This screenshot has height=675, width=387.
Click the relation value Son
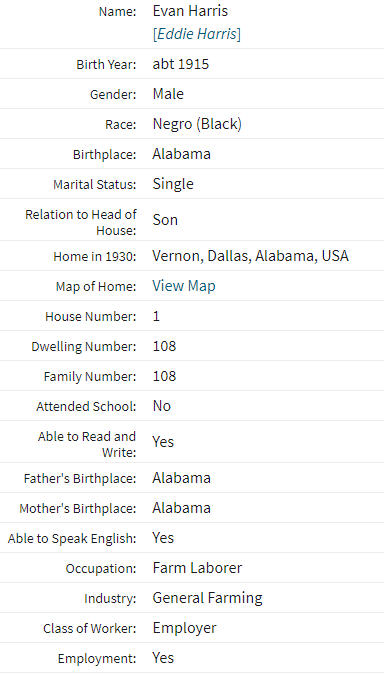coord(165,220)
